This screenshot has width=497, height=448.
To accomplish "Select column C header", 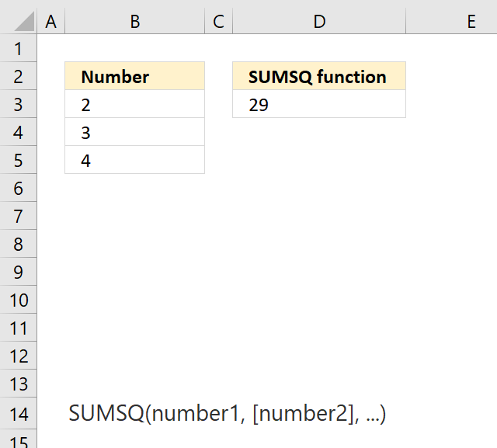I will [219, 22].
